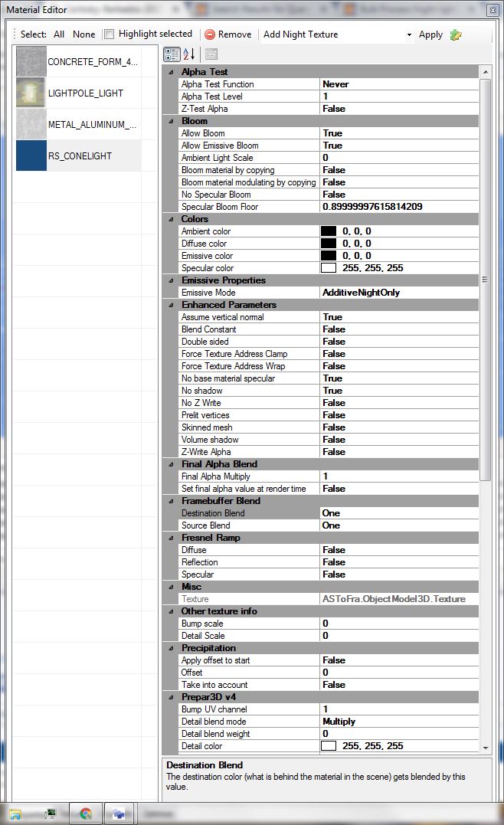Click the Categorized view icon in property grid
Image resolution: width=504 pixels, height=825 pixels.
tap(172, 54)
